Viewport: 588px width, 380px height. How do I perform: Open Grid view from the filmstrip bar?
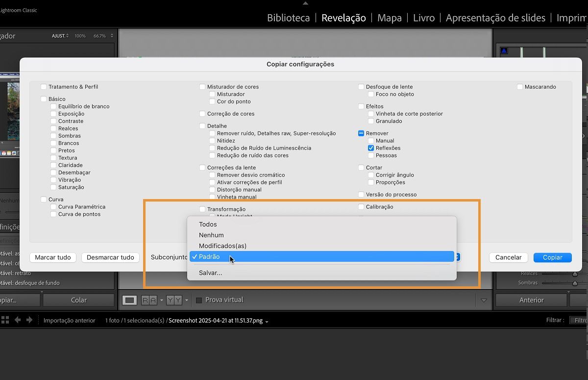[5, 320]
